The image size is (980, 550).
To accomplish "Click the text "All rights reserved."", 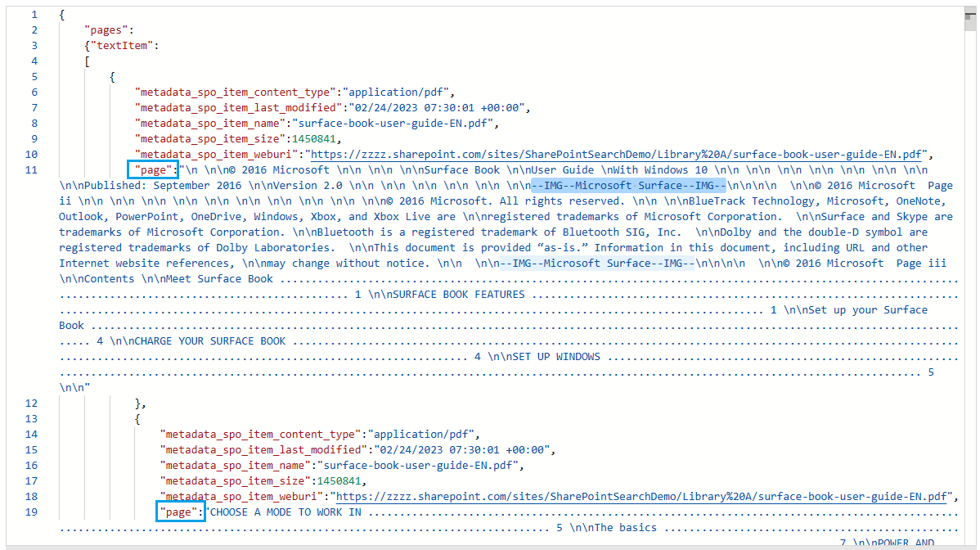I will pos(560,201).
